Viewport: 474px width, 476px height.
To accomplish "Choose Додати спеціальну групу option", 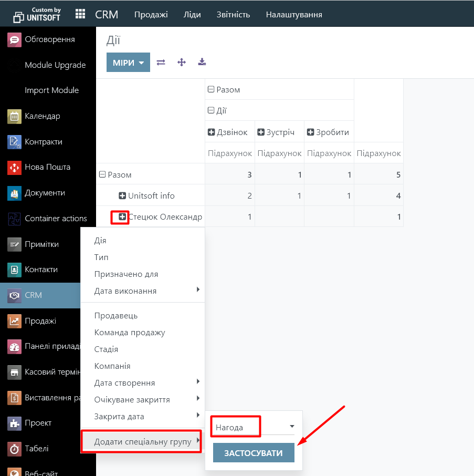I will [x=142, y=442].
